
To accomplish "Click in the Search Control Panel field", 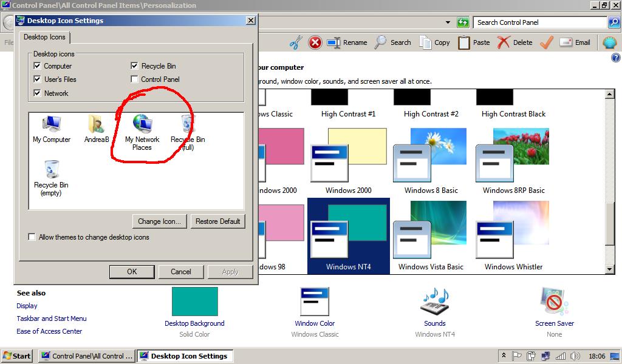I will [x=540, y=22].
